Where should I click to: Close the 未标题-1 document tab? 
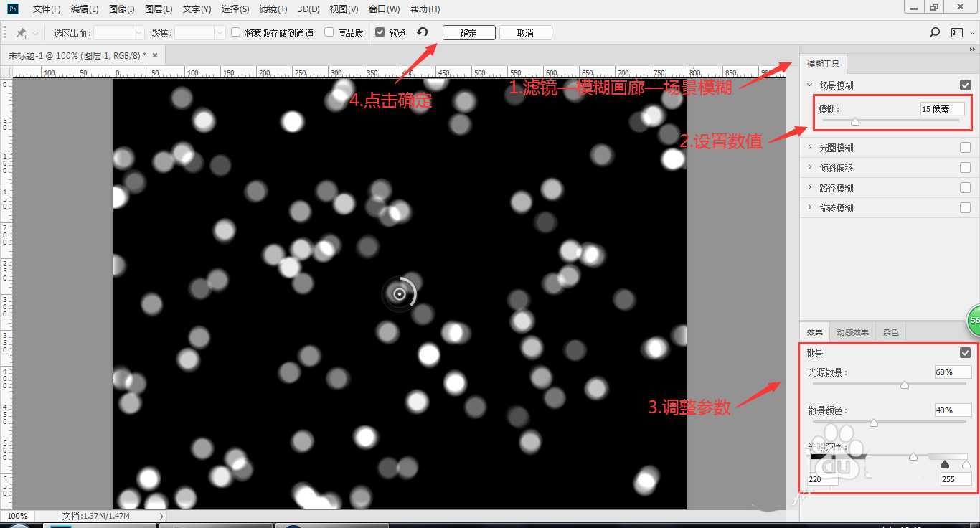tap(155, 55)
